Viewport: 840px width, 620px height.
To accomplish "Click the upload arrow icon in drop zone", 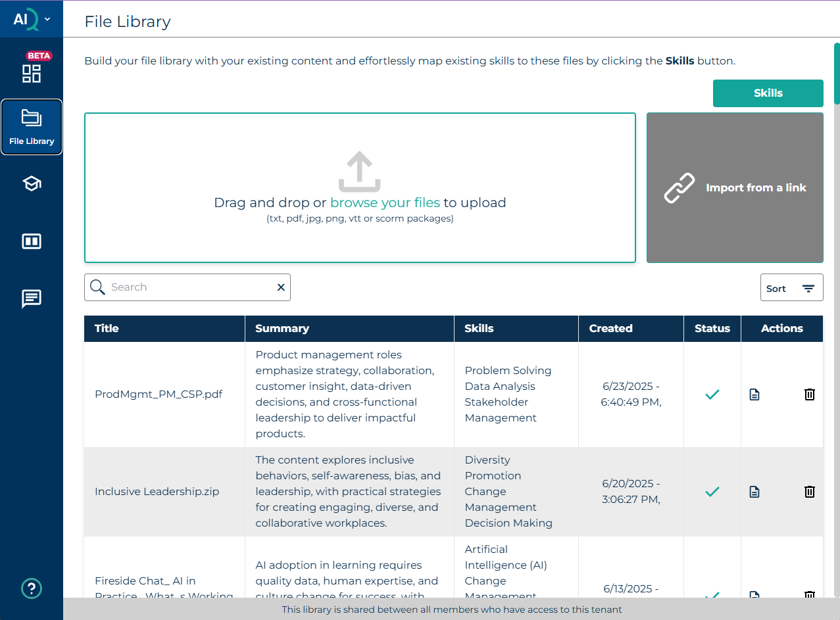I will pos(360,172).
